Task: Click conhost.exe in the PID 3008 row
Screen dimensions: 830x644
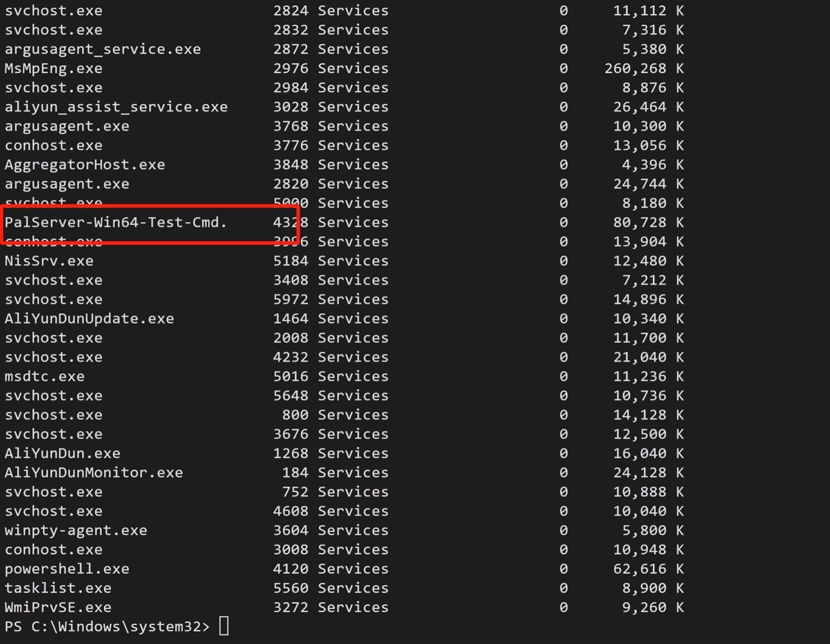Action: coord(53,550)
